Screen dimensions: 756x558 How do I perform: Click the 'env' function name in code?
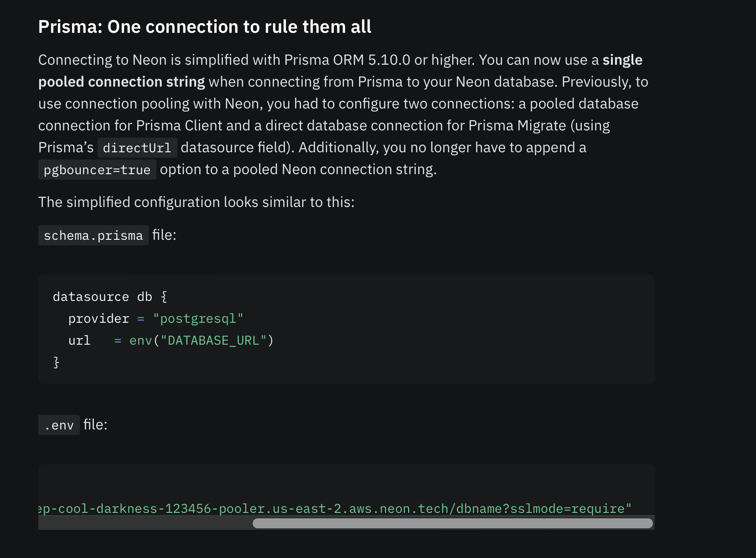tap(140, 341)
